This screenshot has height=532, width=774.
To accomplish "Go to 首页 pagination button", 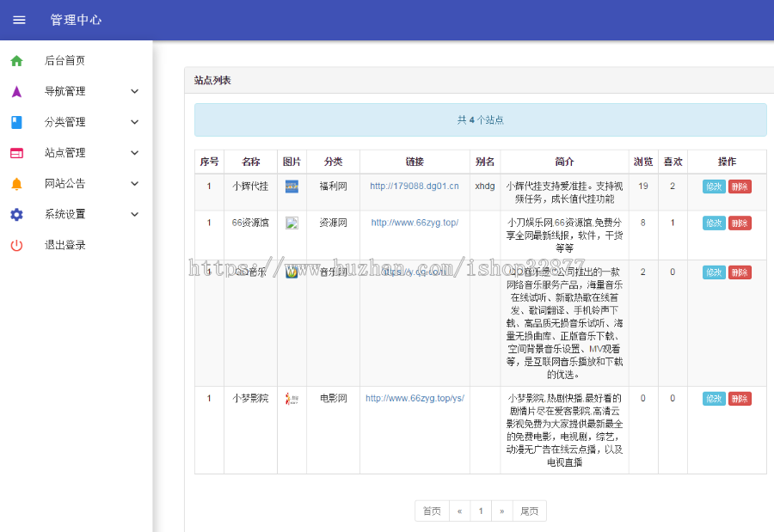I will (x=432, y=511).
